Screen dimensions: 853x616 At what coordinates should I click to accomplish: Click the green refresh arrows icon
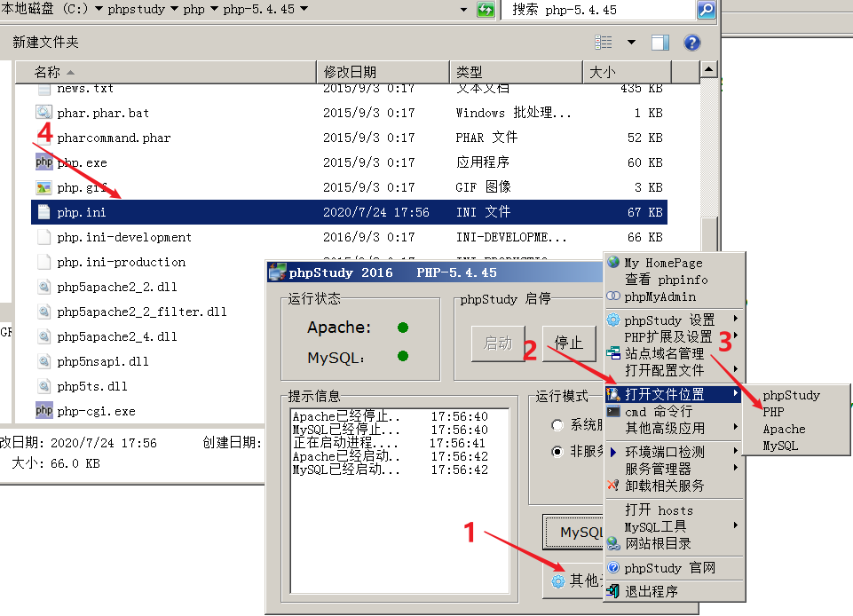pyautogui.click(x=486, y=9)
